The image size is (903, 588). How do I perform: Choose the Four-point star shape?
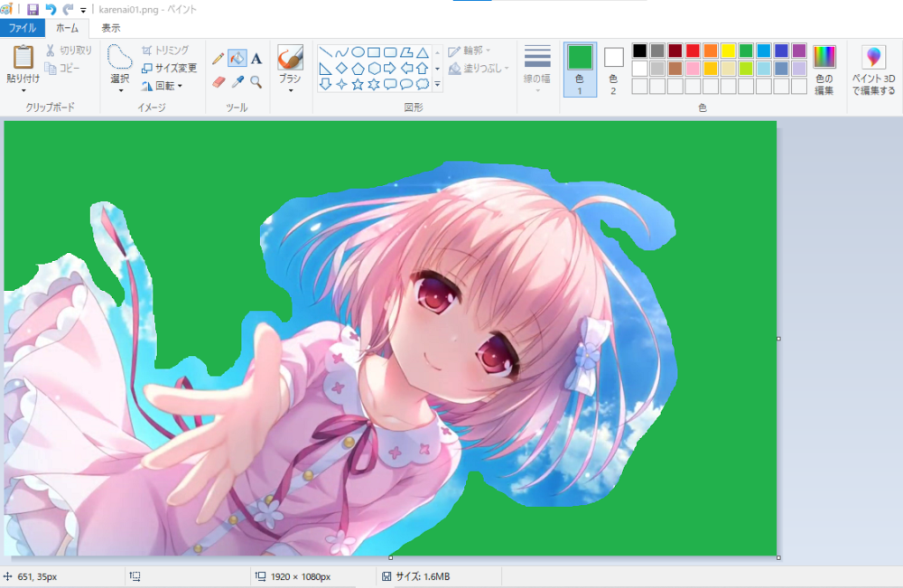click(x=341, y=85)
